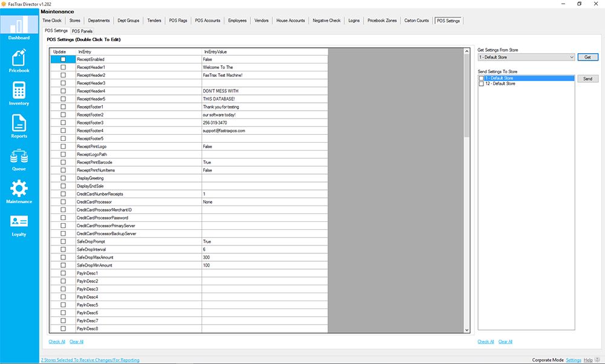This screenshot has height=364, width=605.
Task: Click the grid scrollbar up arrow
Action: tap(467, 51)
